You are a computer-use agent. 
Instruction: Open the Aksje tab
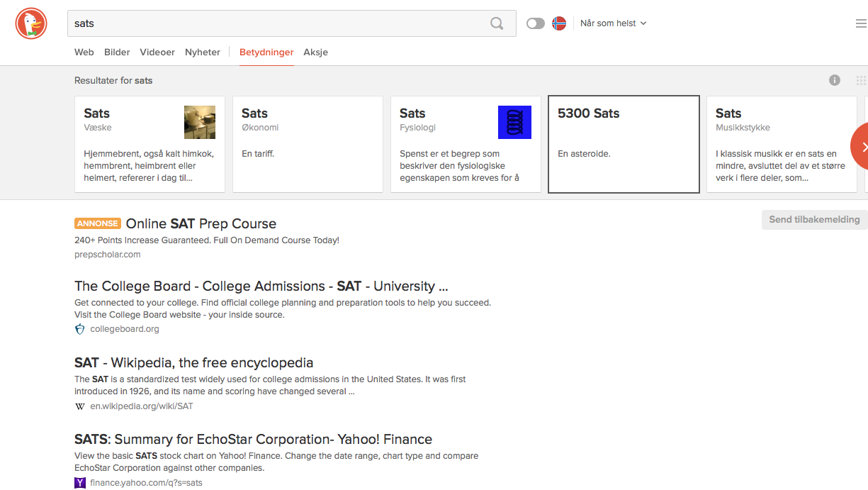tap(316, 52)
